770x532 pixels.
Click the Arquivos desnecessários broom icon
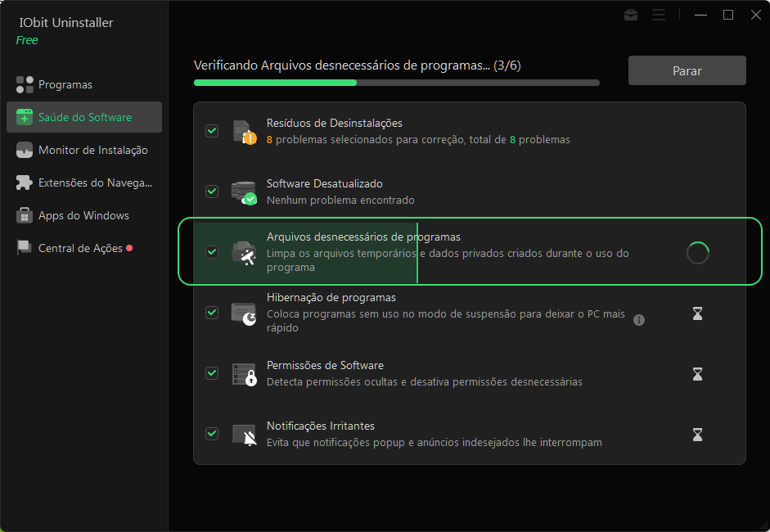244,253
